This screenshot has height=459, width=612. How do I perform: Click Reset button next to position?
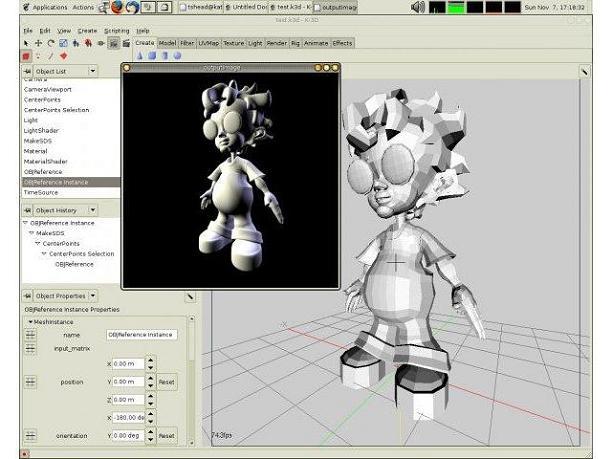166,381
